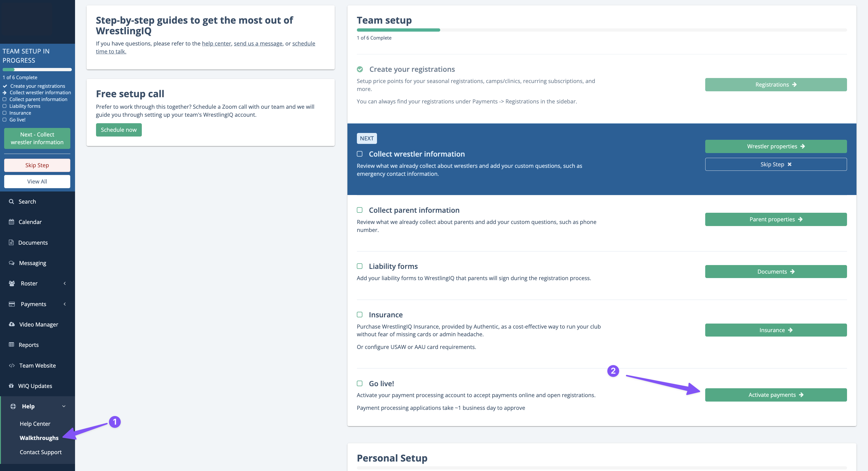Click sidebar checkmark next to Create your registrations

tap(5, 86)
